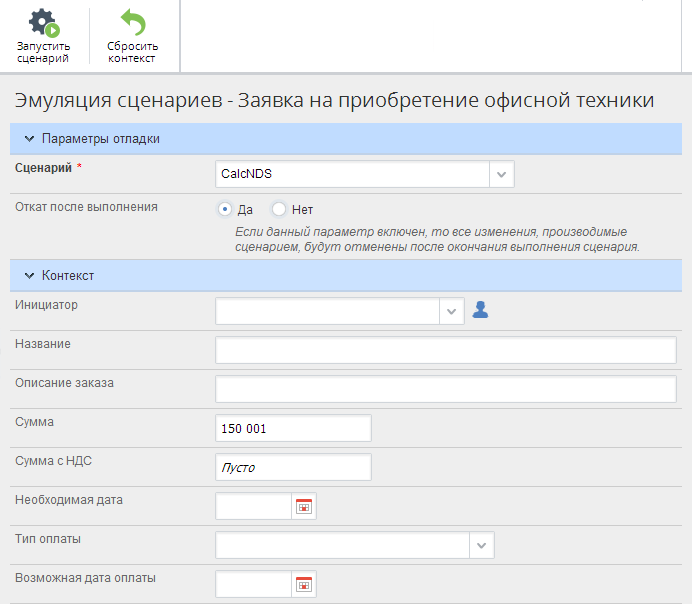Click the italic rollback hint text
The image size is (692, 604).
pos(437,239)
